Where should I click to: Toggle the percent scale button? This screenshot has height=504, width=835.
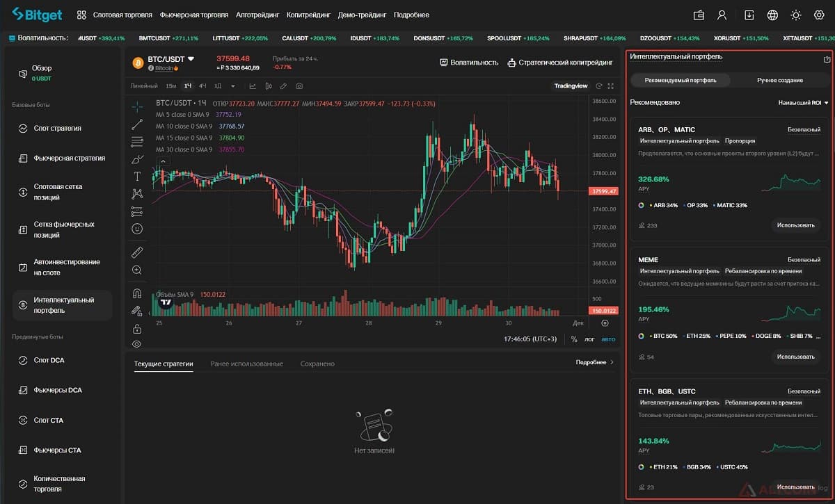click(574, 339)
